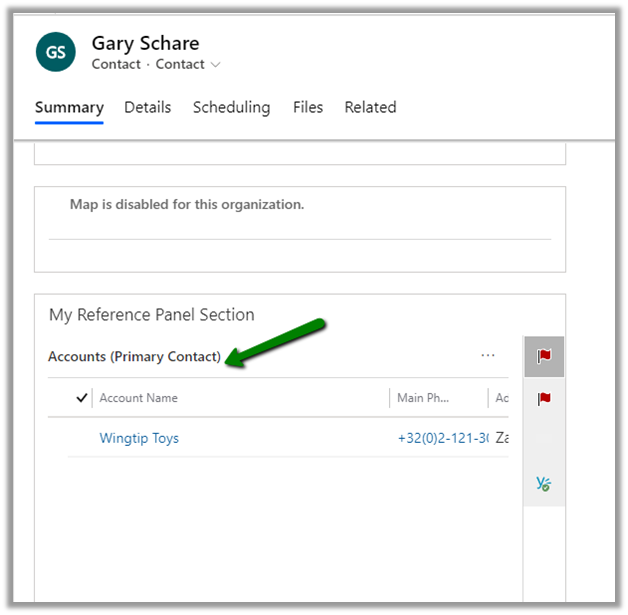The image size is (628, 615).
Task: Click the Contact entity type label
Action: [116, 64]
